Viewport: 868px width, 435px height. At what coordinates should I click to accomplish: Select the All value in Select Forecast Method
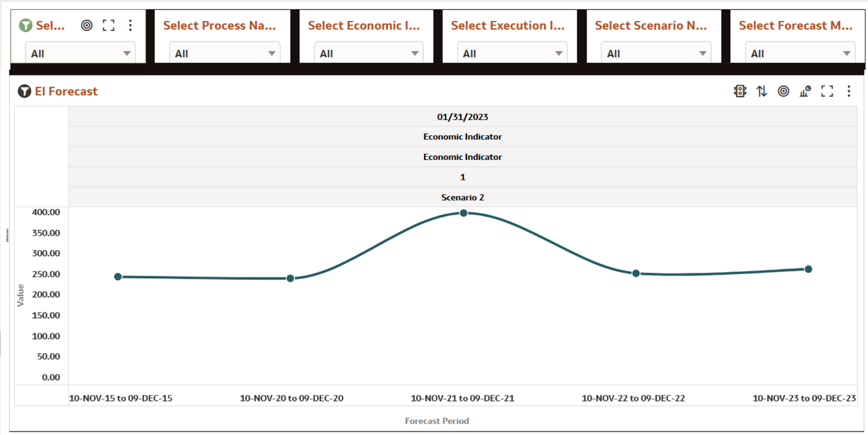(x=799, y=53)
